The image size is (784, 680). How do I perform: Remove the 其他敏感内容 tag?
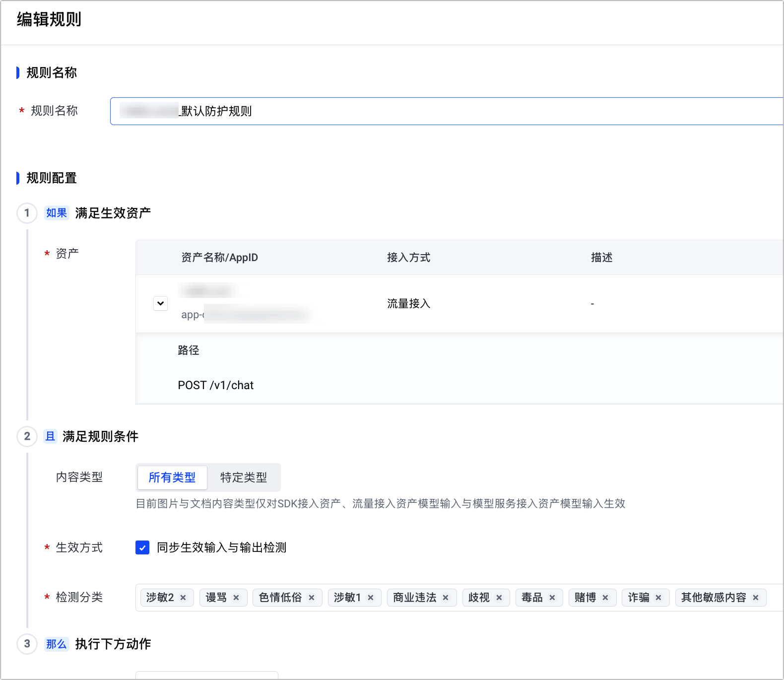pos(756,598)
